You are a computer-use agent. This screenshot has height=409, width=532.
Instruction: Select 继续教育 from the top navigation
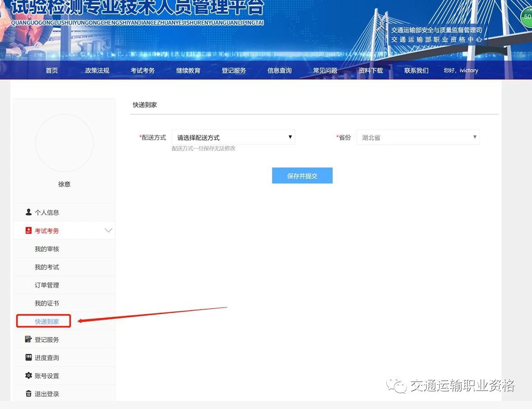click(188, 70)
